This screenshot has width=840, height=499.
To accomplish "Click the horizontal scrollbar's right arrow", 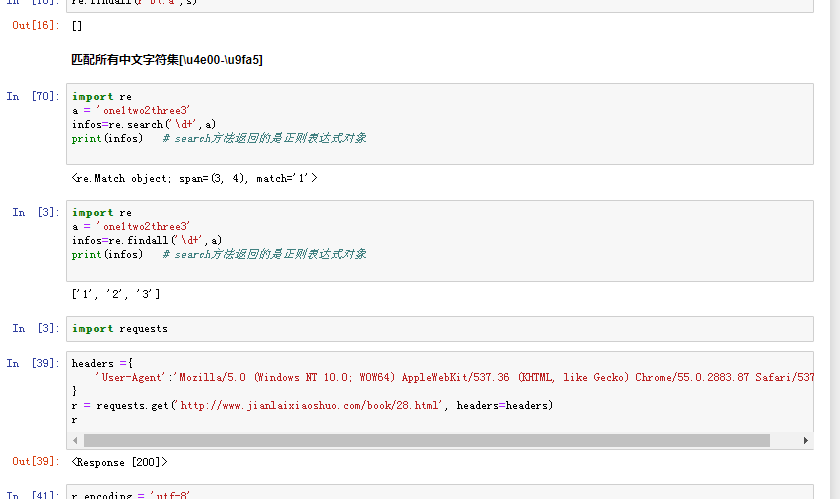I will pyautogui.click(x=806, y=440).
